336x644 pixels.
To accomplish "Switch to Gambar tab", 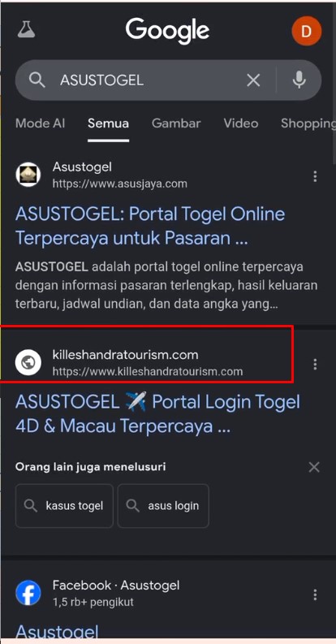I will [x=176, y=123].
